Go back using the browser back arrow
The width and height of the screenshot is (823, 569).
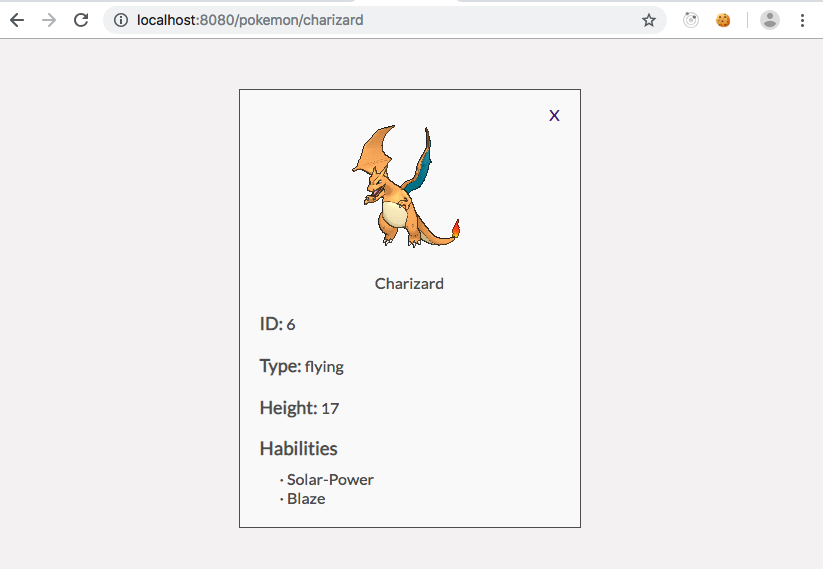point(17,20)
